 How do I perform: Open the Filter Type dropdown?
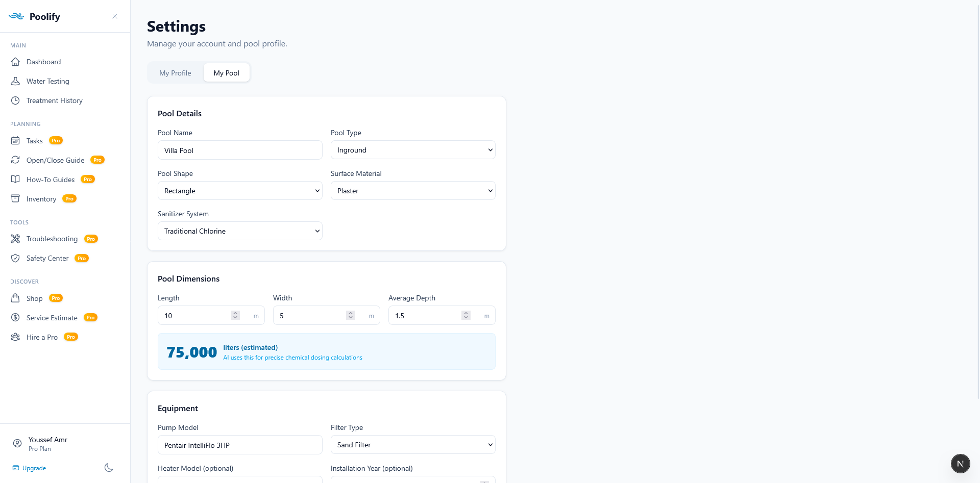(x=413, y=445)
